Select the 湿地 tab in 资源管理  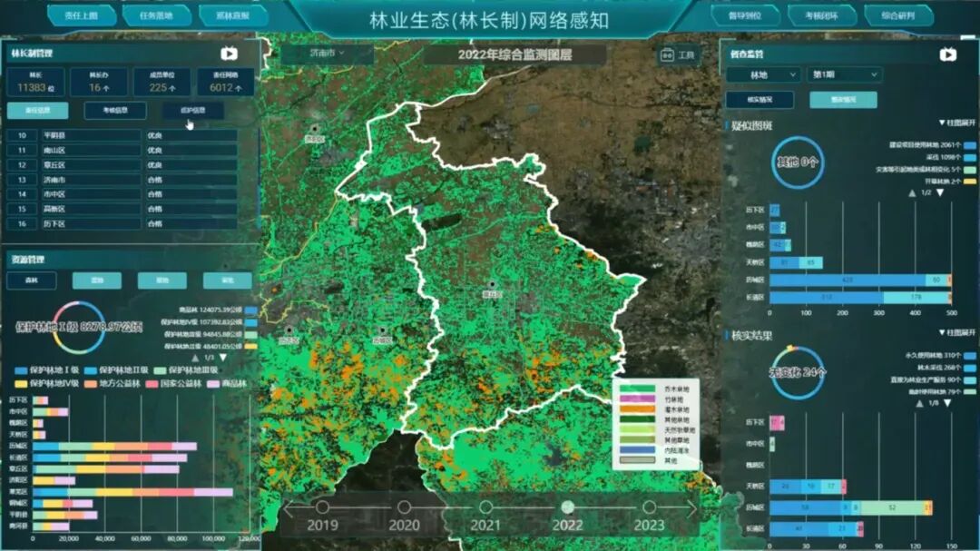point(97,280)
